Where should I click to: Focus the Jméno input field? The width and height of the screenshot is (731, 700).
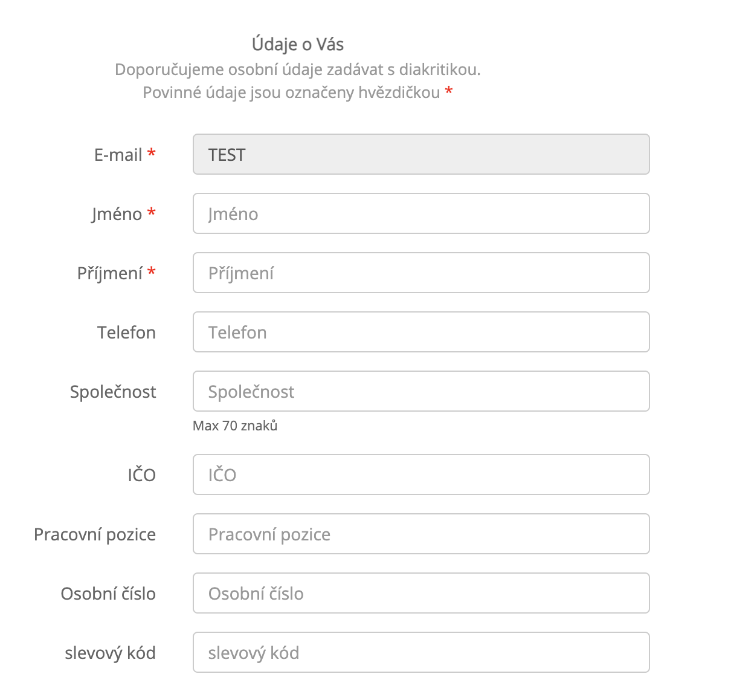click(421, 213)
